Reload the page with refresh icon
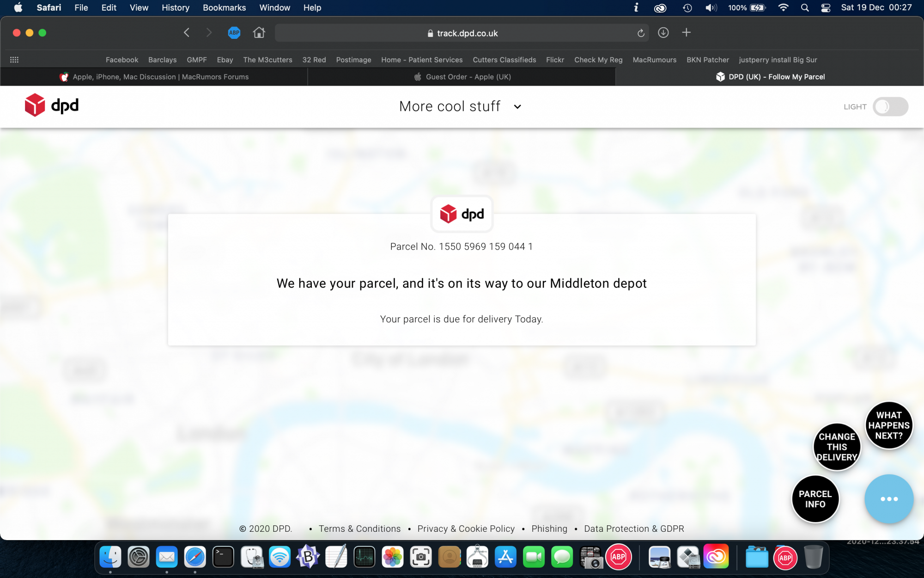 (641, 33)
